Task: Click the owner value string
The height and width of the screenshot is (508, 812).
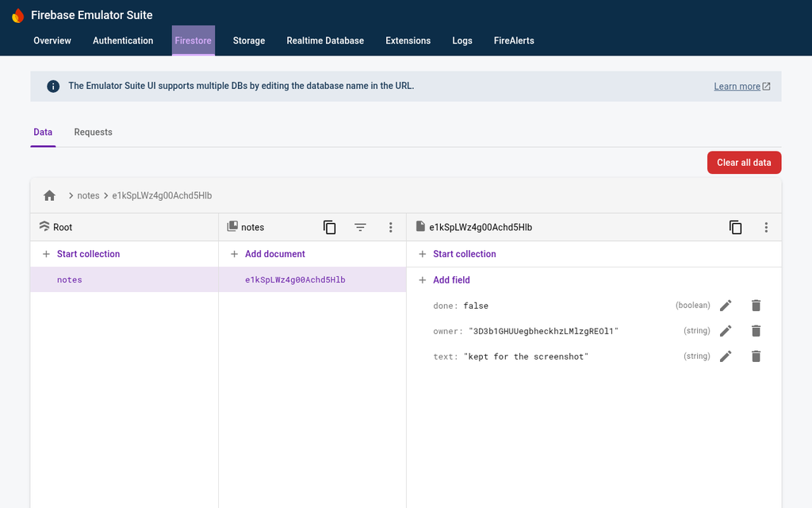Action: (x=543, y=331)
